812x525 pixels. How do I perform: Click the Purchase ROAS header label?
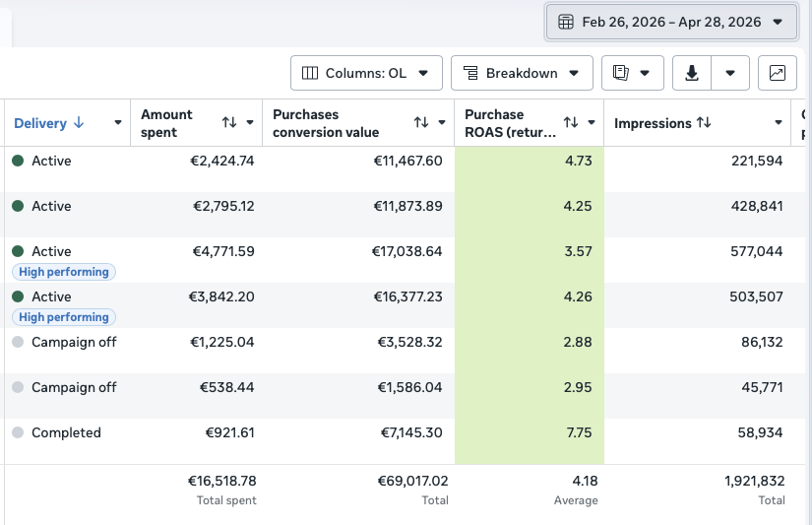pyautogui.click(x=510, y=123)
